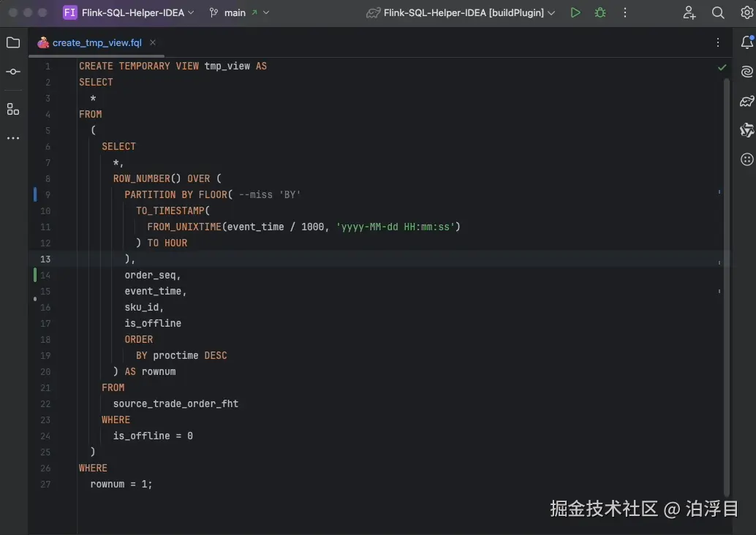
Task: Click 'is_offline' on line 17
Action: [153, 323]
